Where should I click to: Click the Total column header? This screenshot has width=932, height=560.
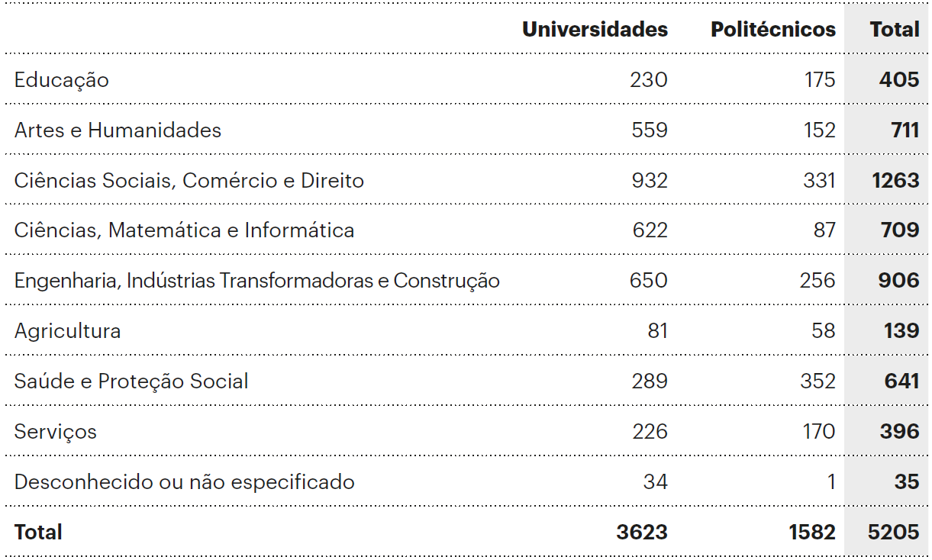(895, 30)
